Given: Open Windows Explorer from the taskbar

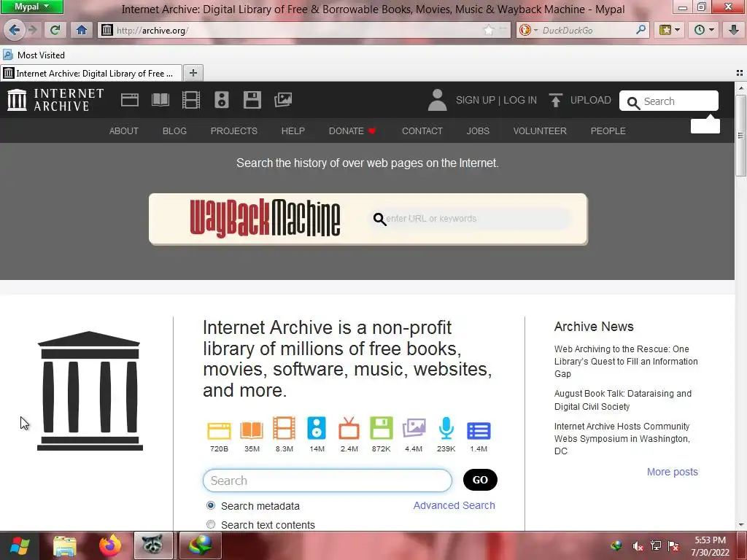Looking at the screenshot, I should tap(65, 545).
